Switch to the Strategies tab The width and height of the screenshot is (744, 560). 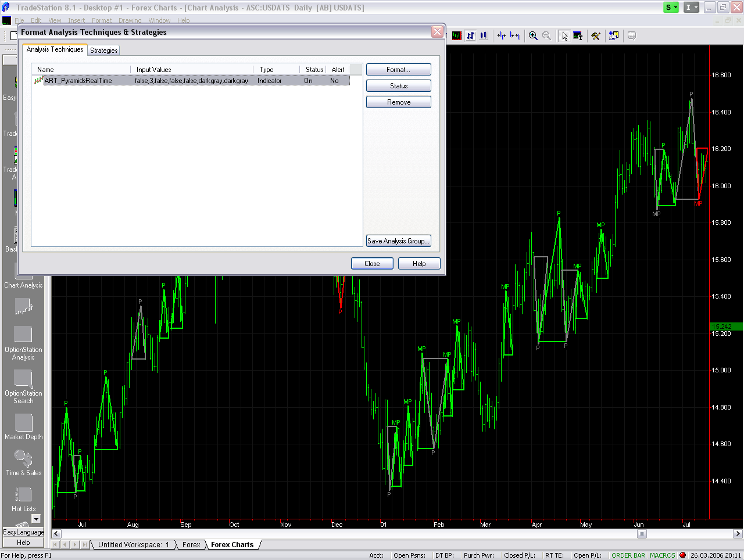pos(103,51)
